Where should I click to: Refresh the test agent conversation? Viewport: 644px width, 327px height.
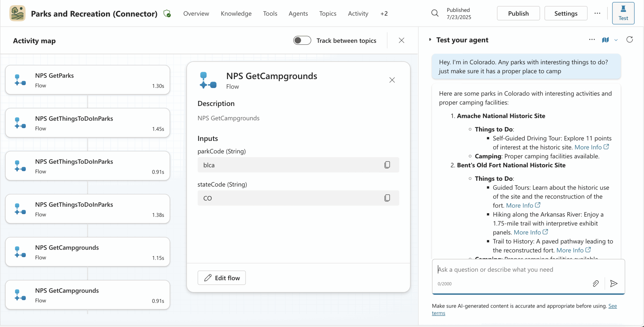pyautogui.click(x=630, y=40)
